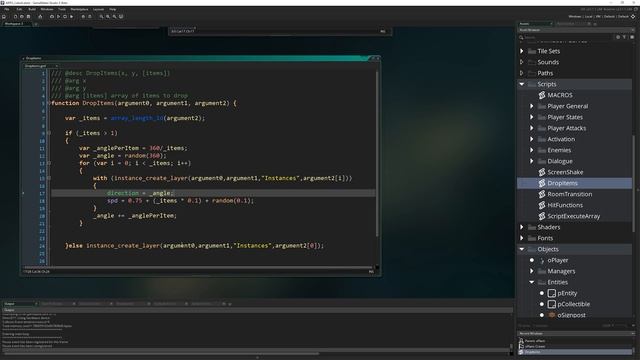Run the game with the play icon
Viewport: 640px width, 360px height.
coord(58,16)
